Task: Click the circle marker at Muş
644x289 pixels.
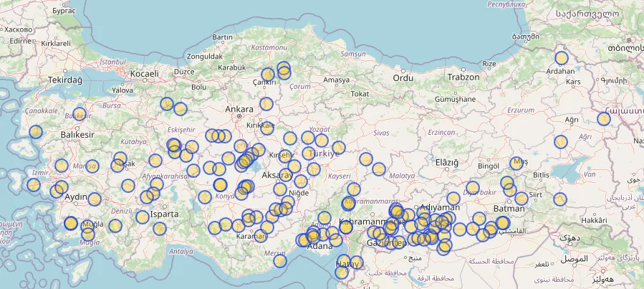Action: 516,164
